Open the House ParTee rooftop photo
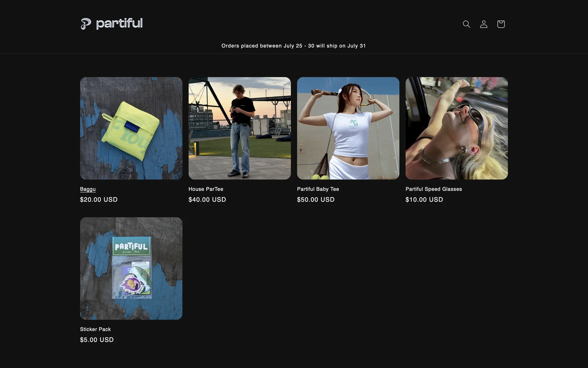This screenshot has height=368, width=588. click(x=239, y=128)
